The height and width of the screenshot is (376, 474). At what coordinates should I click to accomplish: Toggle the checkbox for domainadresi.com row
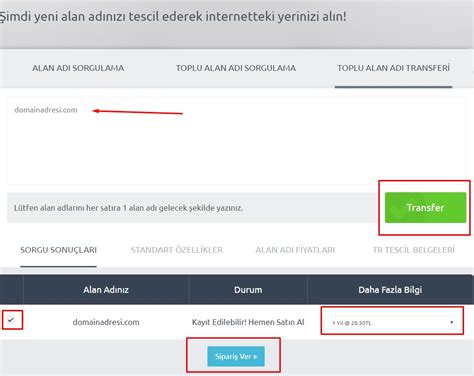tap(11, 320)
